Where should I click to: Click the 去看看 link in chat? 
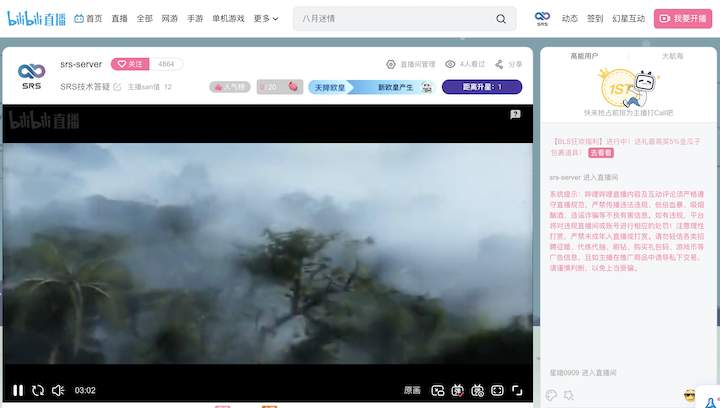click(600, 153)
